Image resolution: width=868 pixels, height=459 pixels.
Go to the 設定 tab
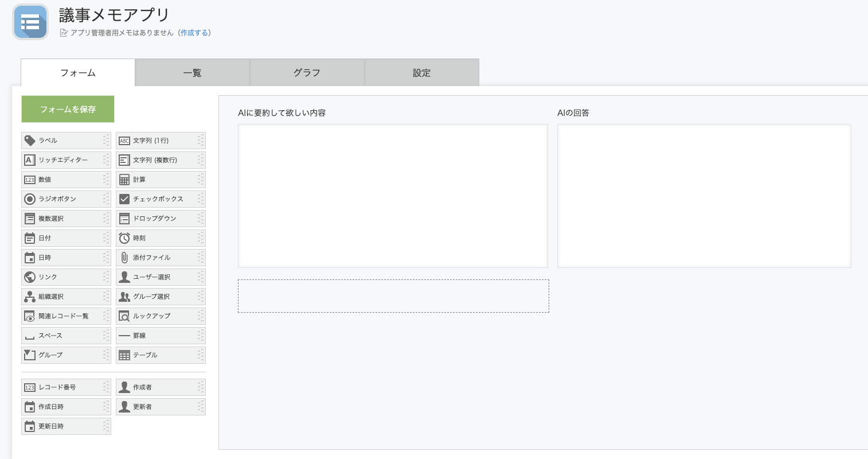click(422, 72)
